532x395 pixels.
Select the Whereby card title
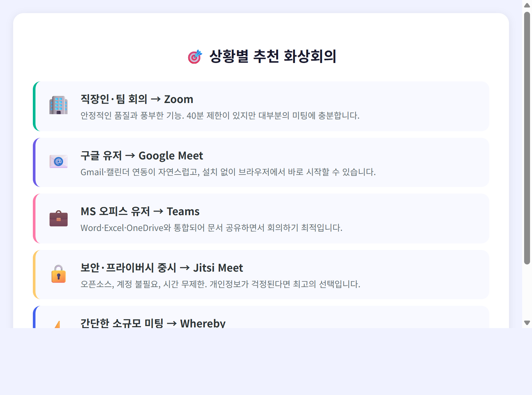tap(153, 323)
